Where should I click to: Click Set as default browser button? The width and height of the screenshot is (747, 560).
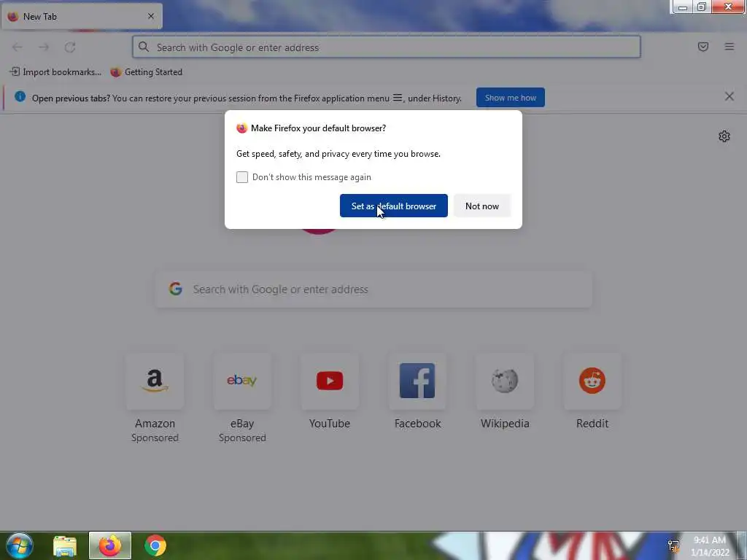click(393, 206)
